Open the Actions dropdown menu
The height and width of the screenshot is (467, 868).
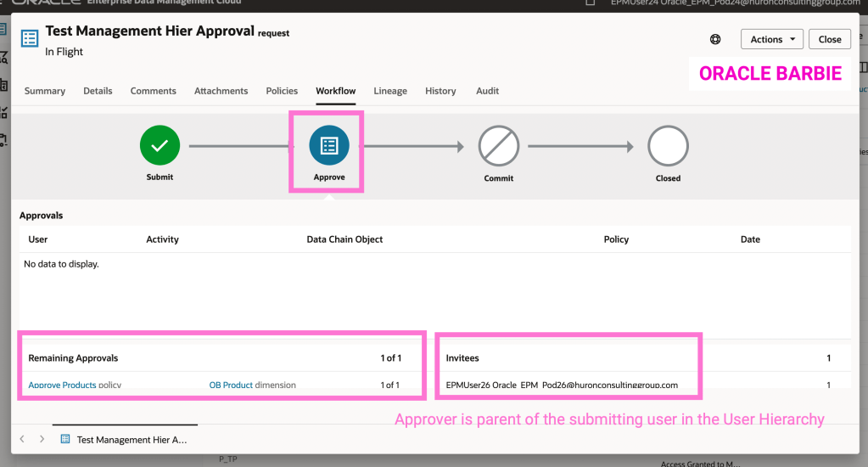771,39
